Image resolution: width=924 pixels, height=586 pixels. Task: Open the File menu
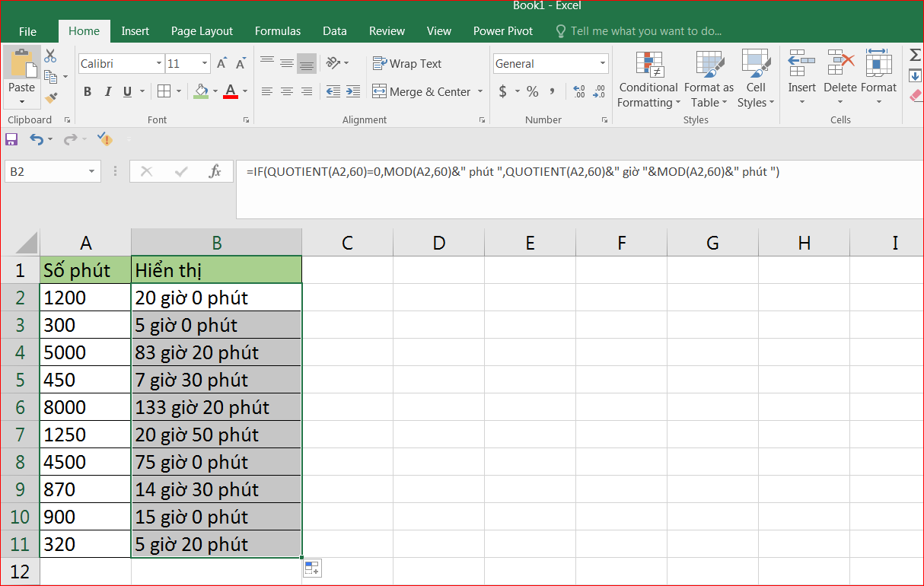point(27,31)
